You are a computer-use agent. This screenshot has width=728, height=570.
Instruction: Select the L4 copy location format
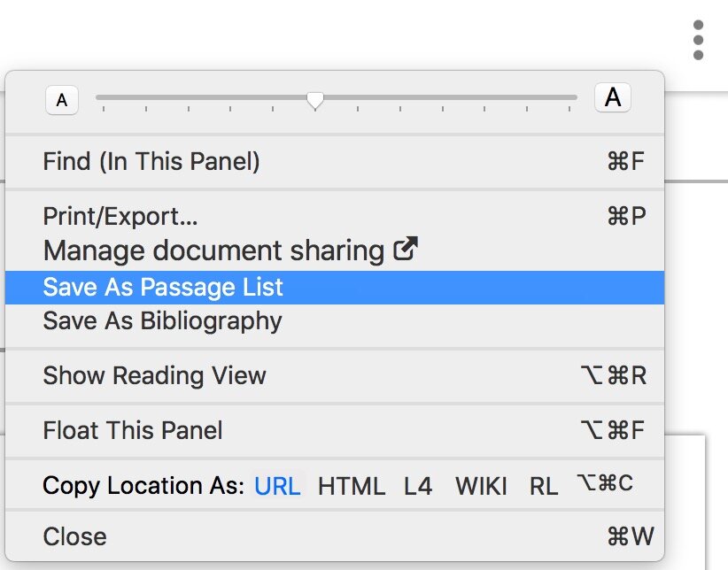(x=417, y=485)
